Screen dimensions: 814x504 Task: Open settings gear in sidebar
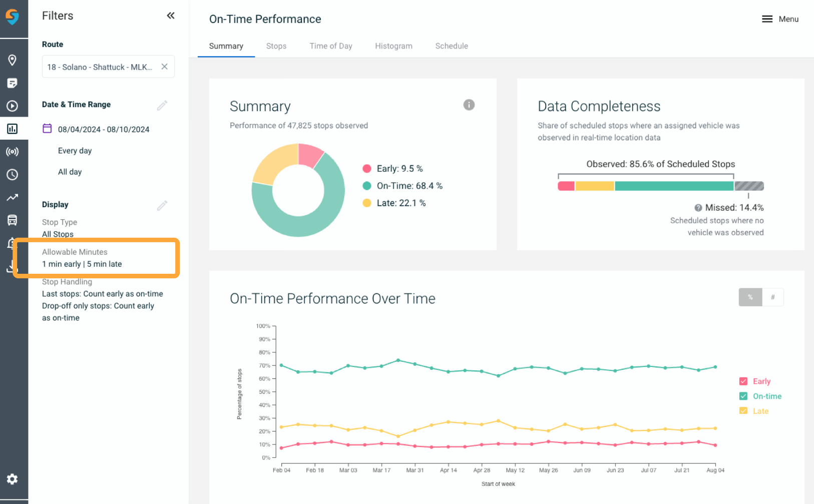click(x=13, y=479)
